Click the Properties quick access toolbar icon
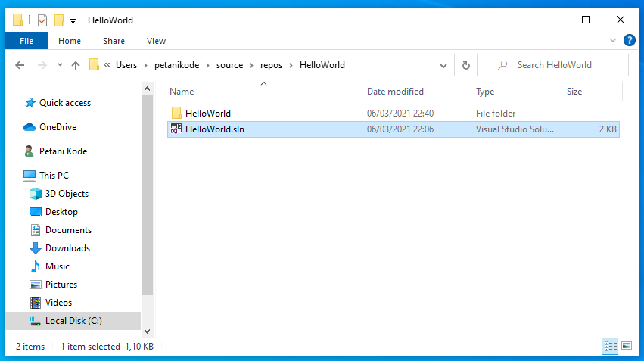This screenshot has width=644, height=361. [42, 20]
